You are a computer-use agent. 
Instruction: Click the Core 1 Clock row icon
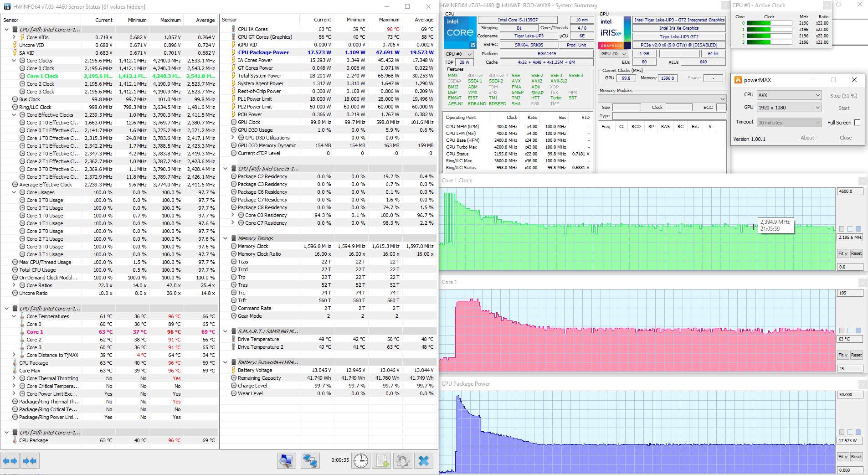pyautogui.click(x=22, y=76)
